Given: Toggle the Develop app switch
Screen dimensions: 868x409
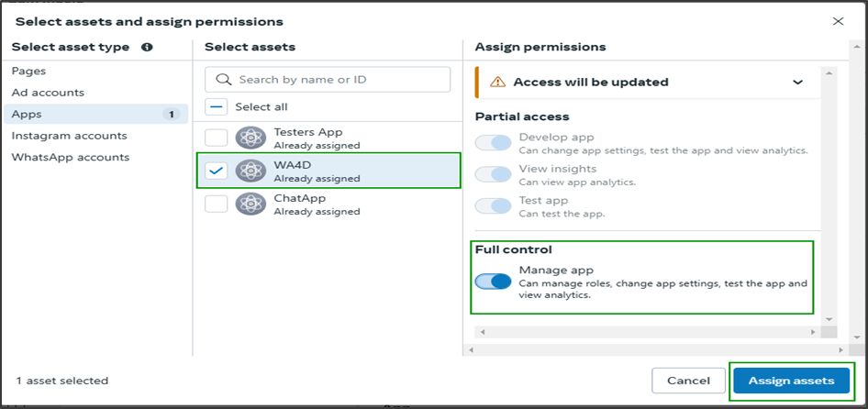Looking at the screenshot, I should (493, 143).
